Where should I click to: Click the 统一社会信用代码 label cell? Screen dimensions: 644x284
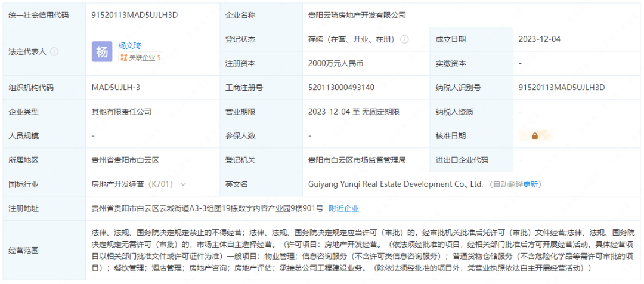pyautogui.click(x=44, y=16)
